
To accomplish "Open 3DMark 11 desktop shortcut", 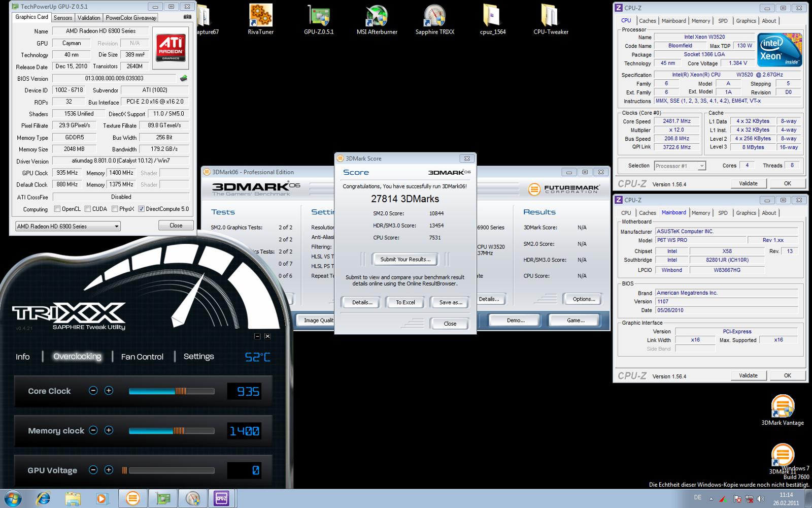I will pyautogui.click(x=783, y=460).
